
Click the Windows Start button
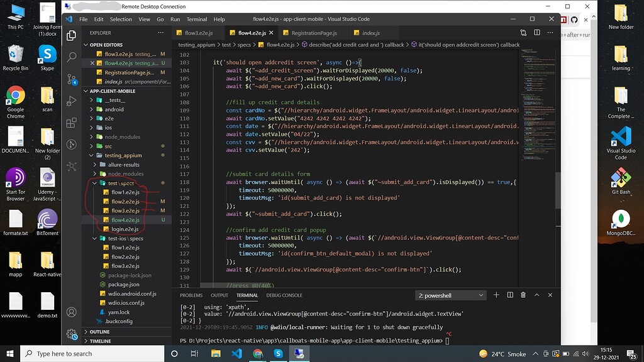tap(10, 353)
